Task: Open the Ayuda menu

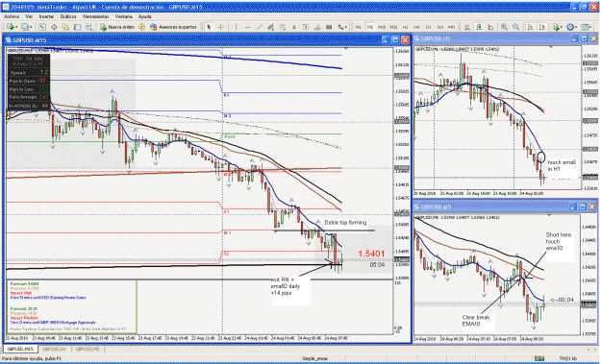Action: click(x=145, y=17)
